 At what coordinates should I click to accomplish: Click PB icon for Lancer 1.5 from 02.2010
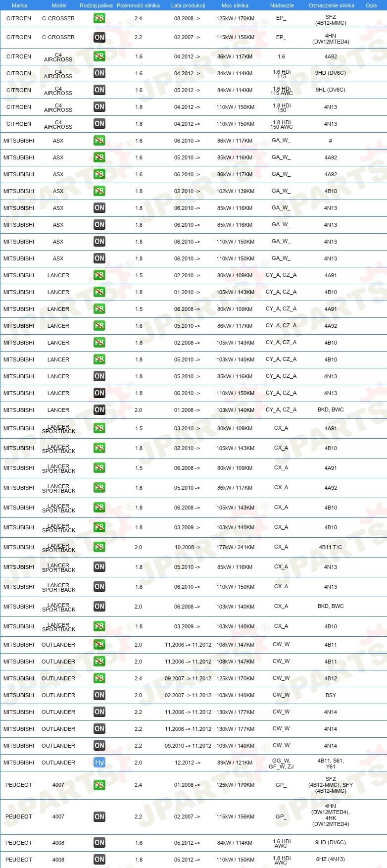click(99, 275)
